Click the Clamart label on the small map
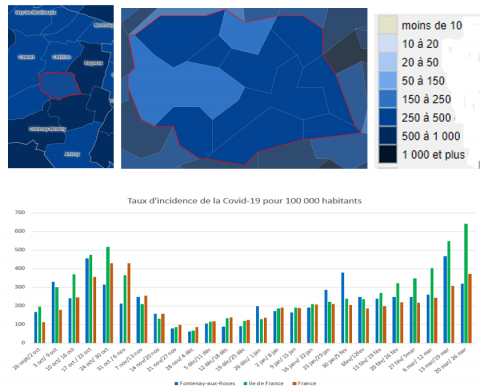This screenshot has height=389, width=480. (26, 57)
